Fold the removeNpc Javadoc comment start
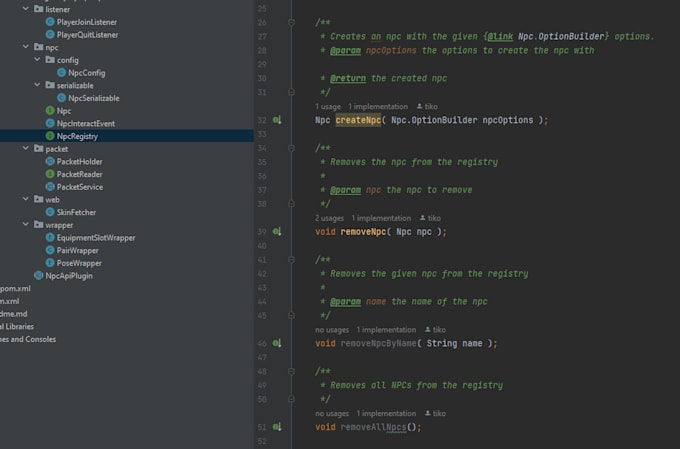Screen dimensions: 680x449 (x=291, y=148)
